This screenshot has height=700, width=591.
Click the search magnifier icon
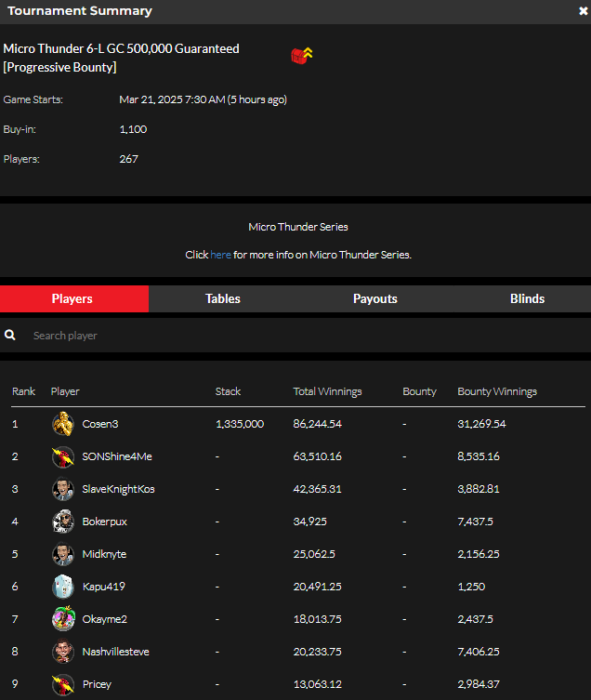[10, 335]
